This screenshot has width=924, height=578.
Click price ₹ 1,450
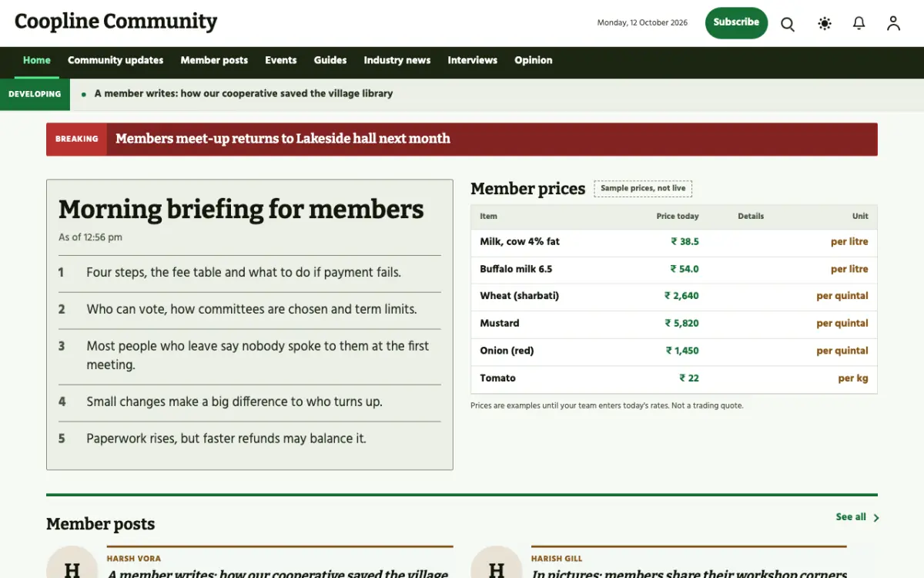(x=682, y=351)
